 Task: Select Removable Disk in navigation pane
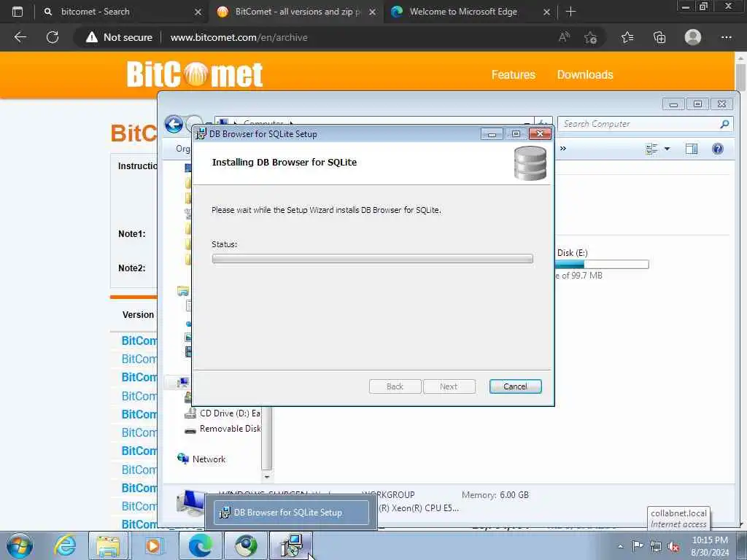(x=222, y=429)
